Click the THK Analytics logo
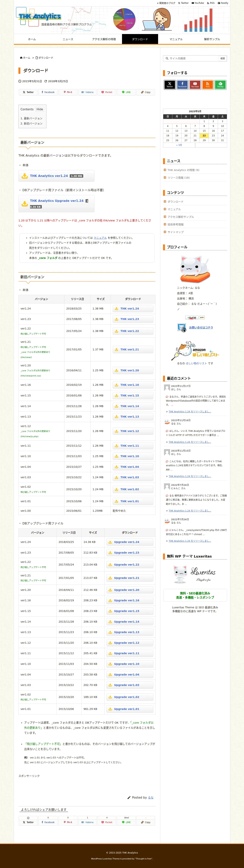244x868 pixels. click(x=40, y=17)
